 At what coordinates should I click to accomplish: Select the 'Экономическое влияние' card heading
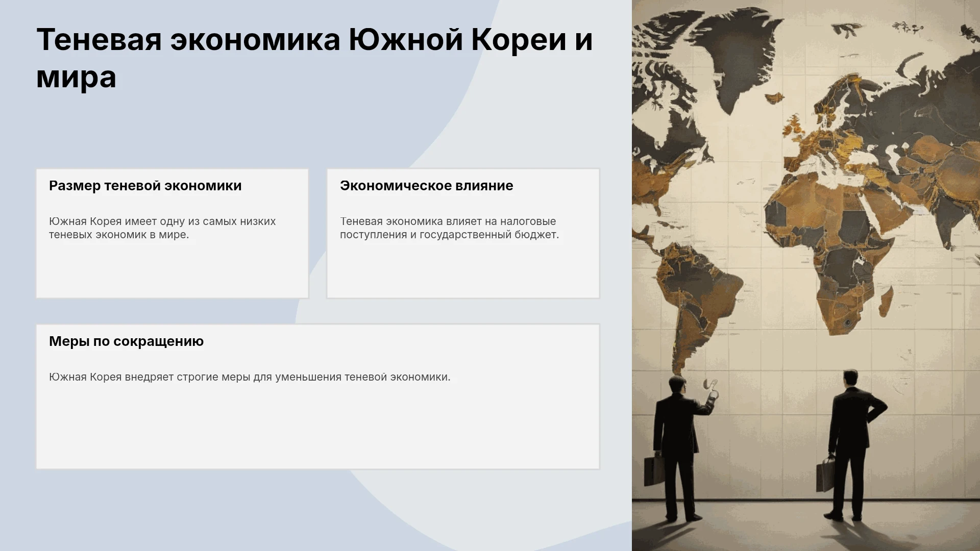click(x=427, y=186)
